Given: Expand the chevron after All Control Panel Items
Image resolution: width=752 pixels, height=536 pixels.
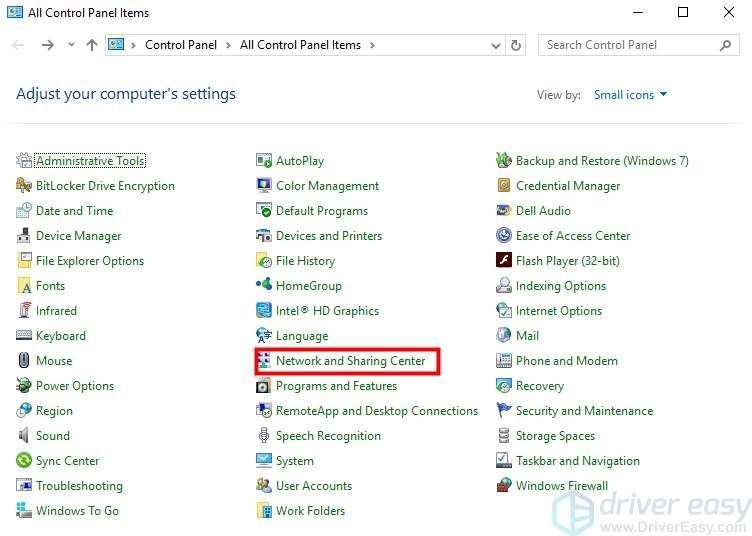Looking at the screenshot, I should 372,46.
